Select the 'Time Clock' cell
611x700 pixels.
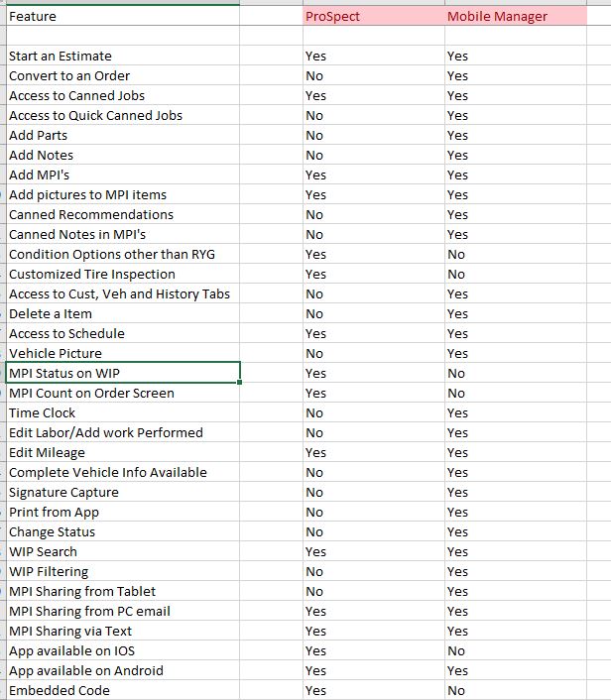click(123, 412)
